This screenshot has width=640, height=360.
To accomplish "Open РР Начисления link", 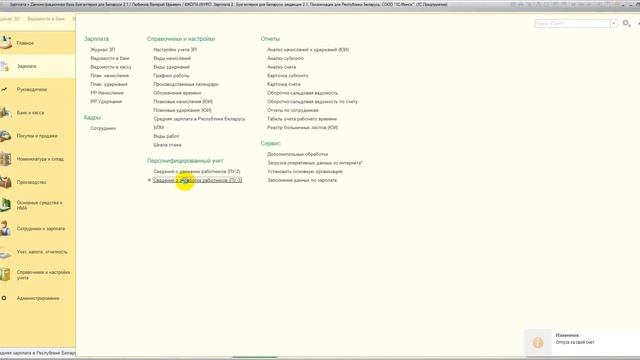I will click(x=107, y=93).
